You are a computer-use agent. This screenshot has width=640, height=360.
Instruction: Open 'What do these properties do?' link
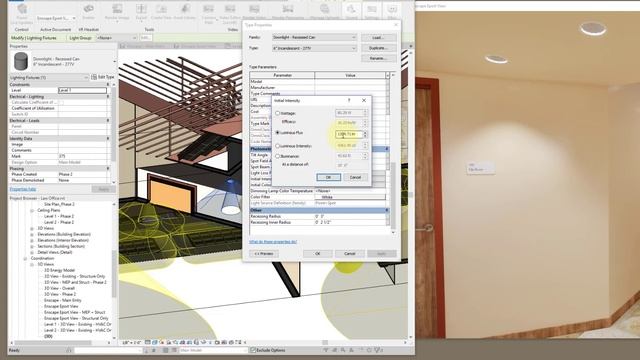pyautogui.click(x=273, y=242)
